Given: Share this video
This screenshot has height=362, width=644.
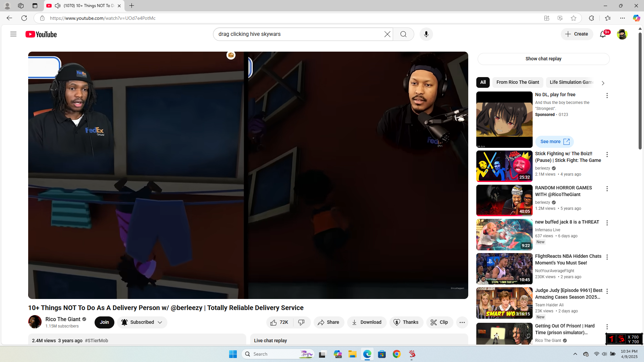Looking at the screenshot, I should point(329,322).
